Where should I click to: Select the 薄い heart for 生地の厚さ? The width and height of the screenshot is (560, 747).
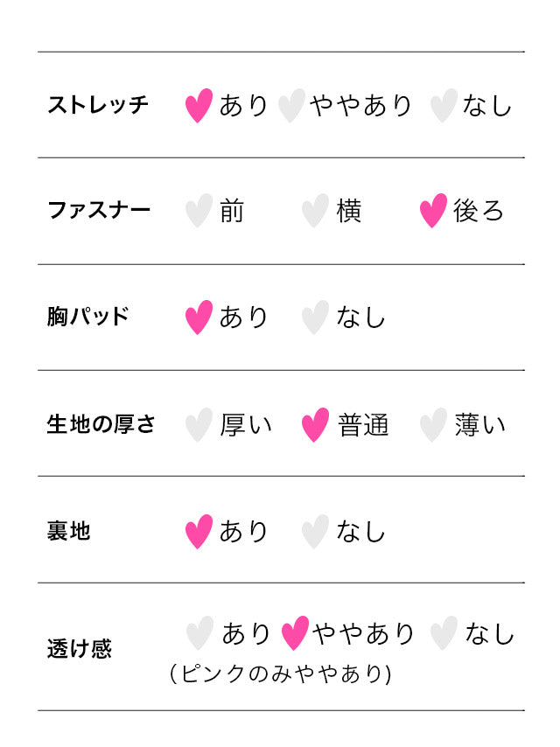(x=433, y=425)
